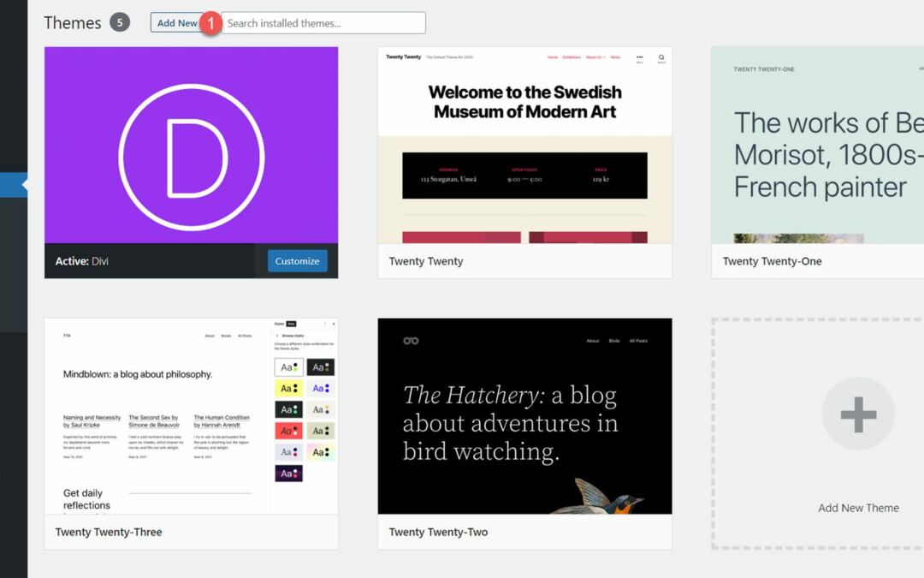The height and width of the screenshot is (578, 924).
Task: Open the Twenty Twenty-One theme preview image
Action: pos(817,146)
